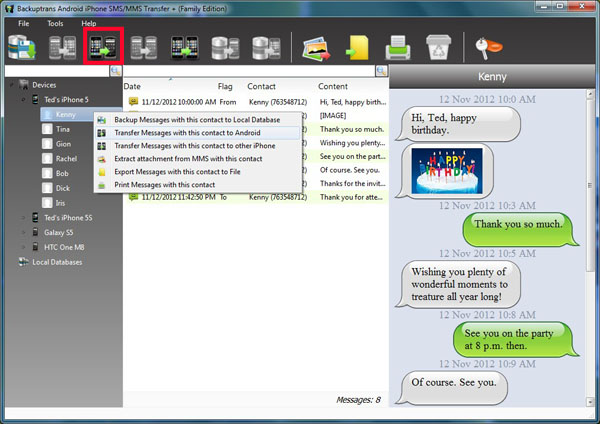
Task: Click the greyed phone-transfer icon right of the red-boxed icon
Action: pyautogui.click(x=143, y=47)
